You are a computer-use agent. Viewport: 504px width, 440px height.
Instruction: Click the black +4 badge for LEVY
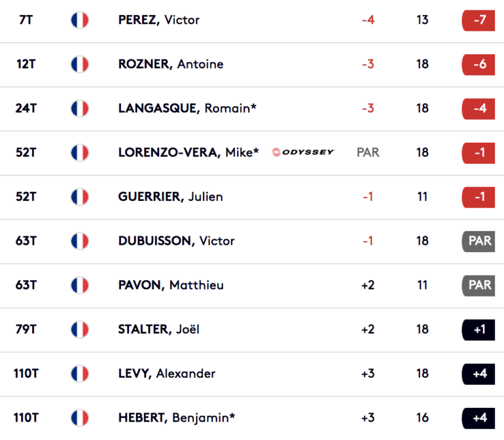(478, 374)
